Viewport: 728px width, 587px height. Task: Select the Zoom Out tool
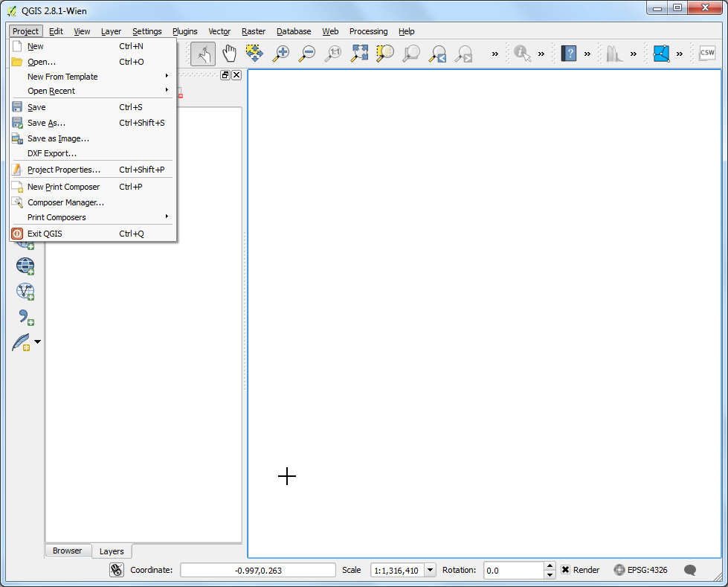pos(307,54)
